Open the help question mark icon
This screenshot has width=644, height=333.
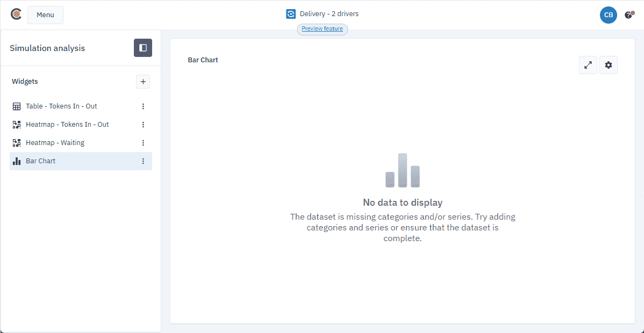click(x=629, y=15)
